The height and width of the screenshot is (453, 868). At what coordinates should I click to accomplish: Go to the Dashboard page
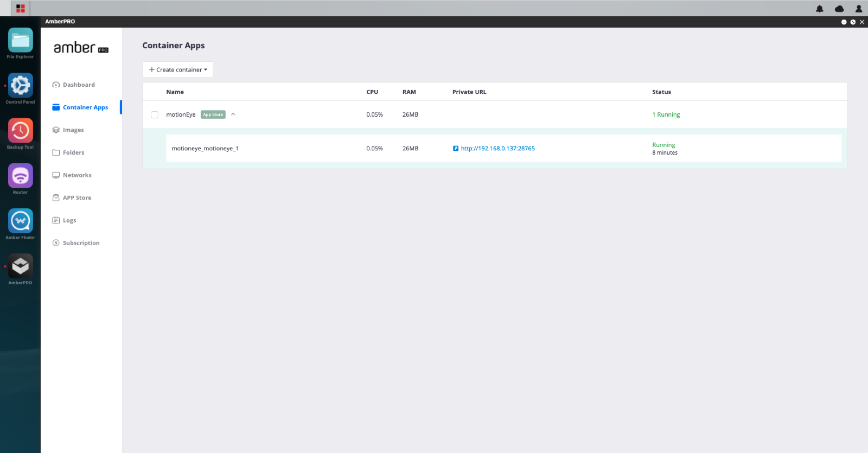tap(79, 85)
